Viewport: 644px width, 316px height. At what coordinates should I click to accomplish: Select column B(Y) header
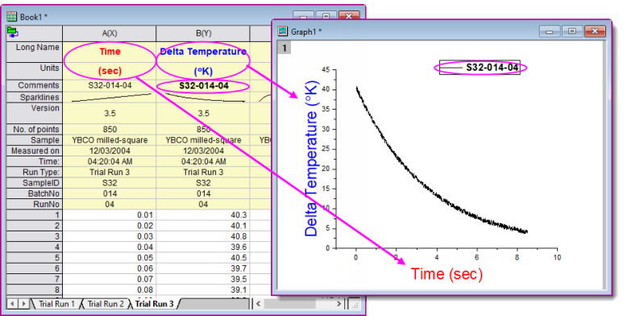(203, 33)
